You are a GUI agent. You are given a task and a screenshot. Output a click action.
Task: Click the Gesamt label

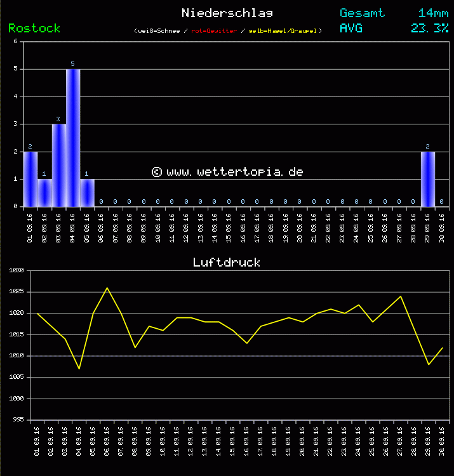tap(362, 13)
